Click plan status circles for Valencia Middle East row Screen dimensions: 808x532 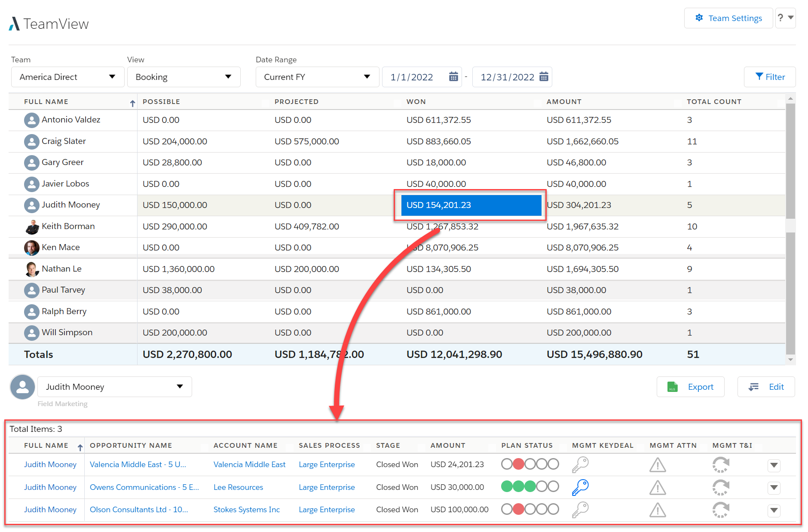tap(530, 464)
